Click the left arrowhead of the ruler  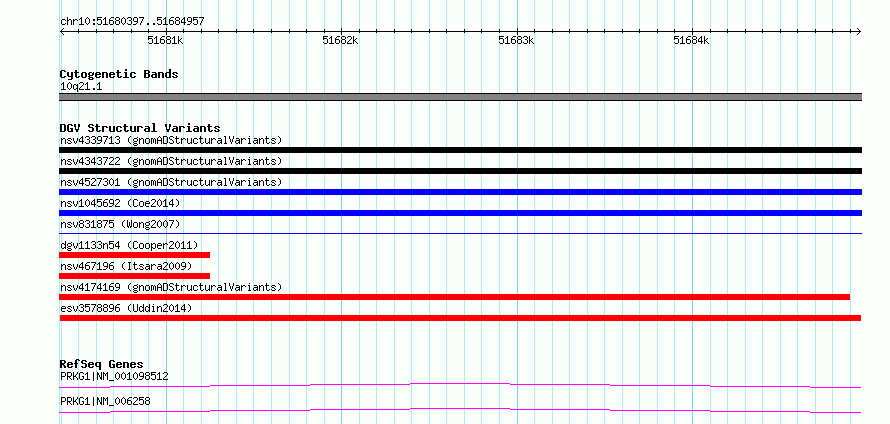(x=62, y=31)
